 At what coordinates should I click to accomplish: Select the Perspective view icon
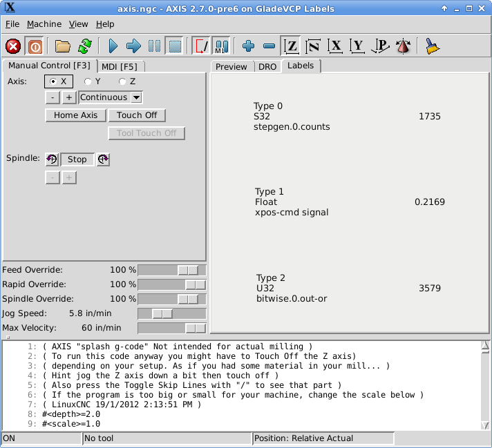(380, 46)
